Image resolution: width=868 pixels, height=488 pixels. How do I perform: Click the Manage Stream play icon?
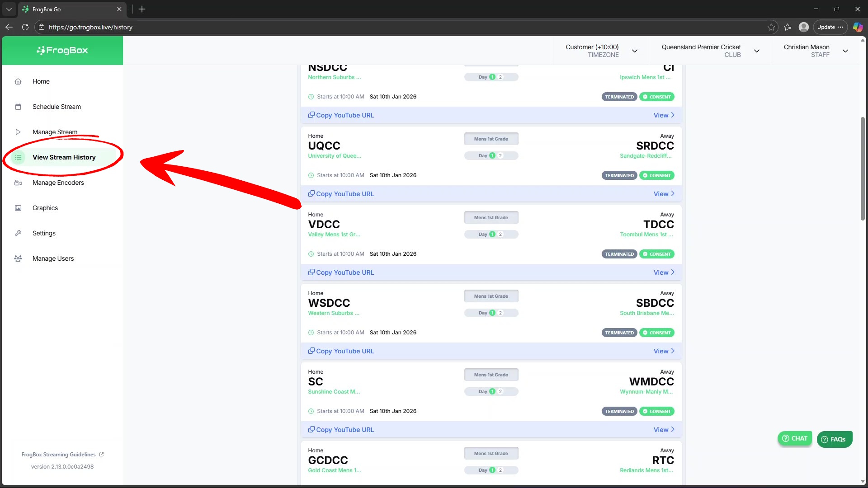(x=18, y=132)
